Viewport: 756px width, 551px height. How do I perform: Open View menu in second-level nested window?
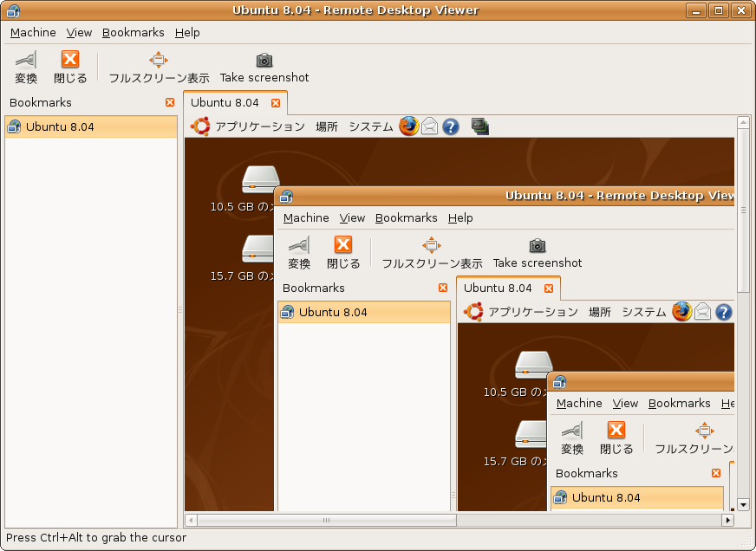(352, 217)
